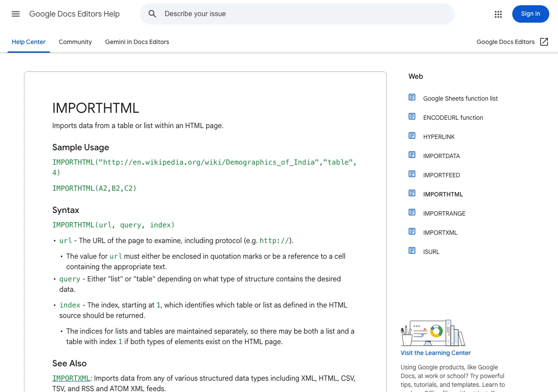
Task: Click the 'Imports data from a table' description
Action: [x=138, y=125]
